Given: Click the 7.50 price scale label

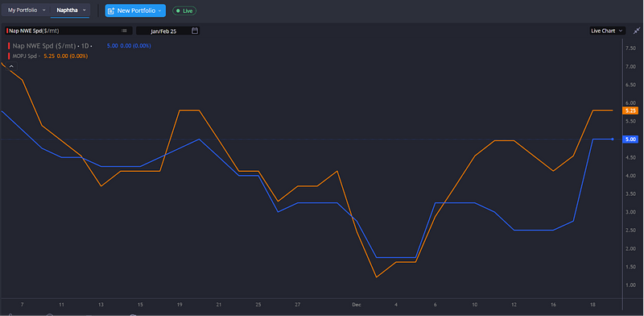Looking at the screenshot, I should (630, 48).
